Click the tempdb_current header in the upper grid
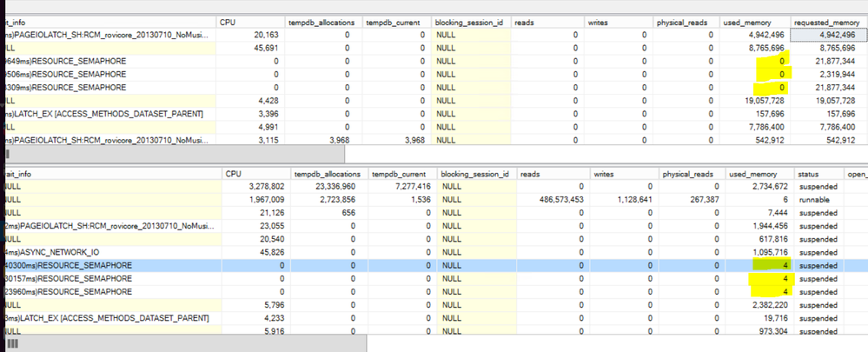Screen dimensions: 868x352 tap(396, 22)
